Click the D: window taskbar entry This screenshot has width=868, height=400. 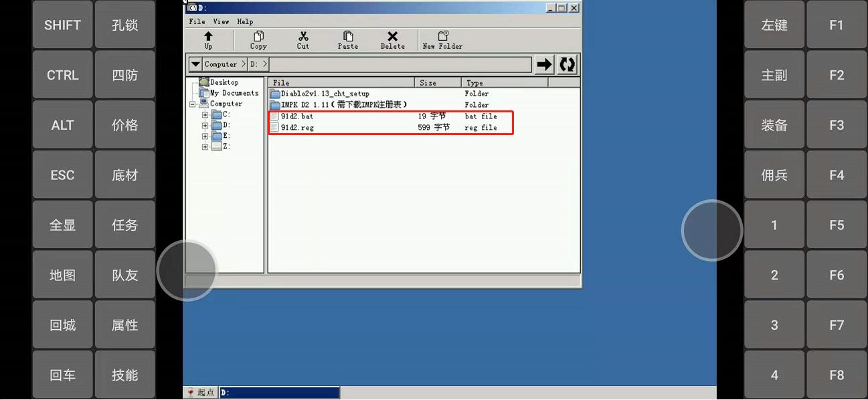(x=279, y=393)
